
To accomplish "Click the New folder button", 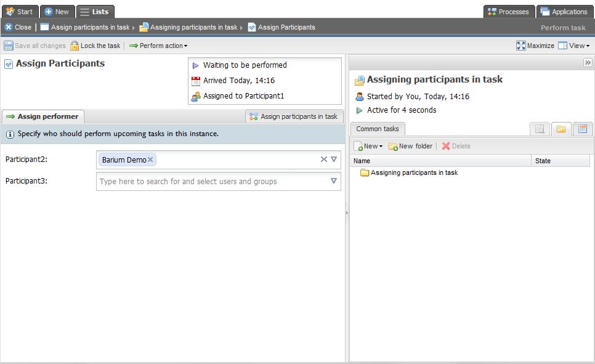I will pyautogui.click(x=410, y=146).
